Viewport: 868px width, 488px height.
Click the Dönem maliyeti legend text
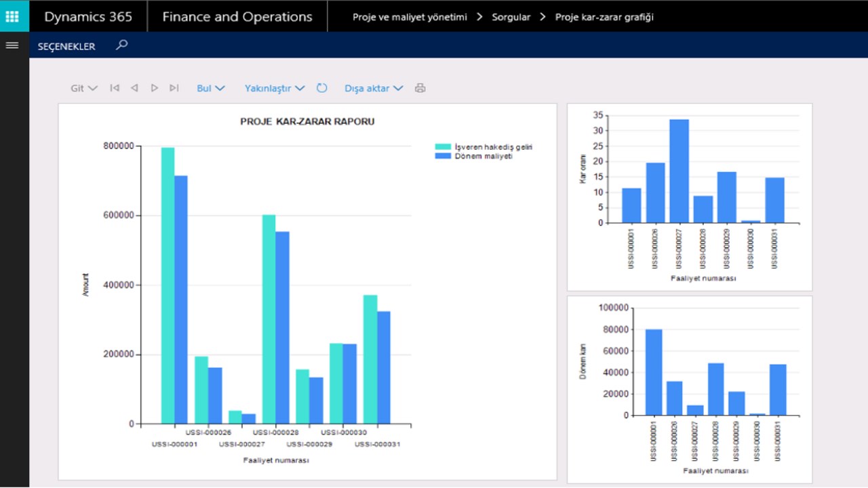pos(484,156)
